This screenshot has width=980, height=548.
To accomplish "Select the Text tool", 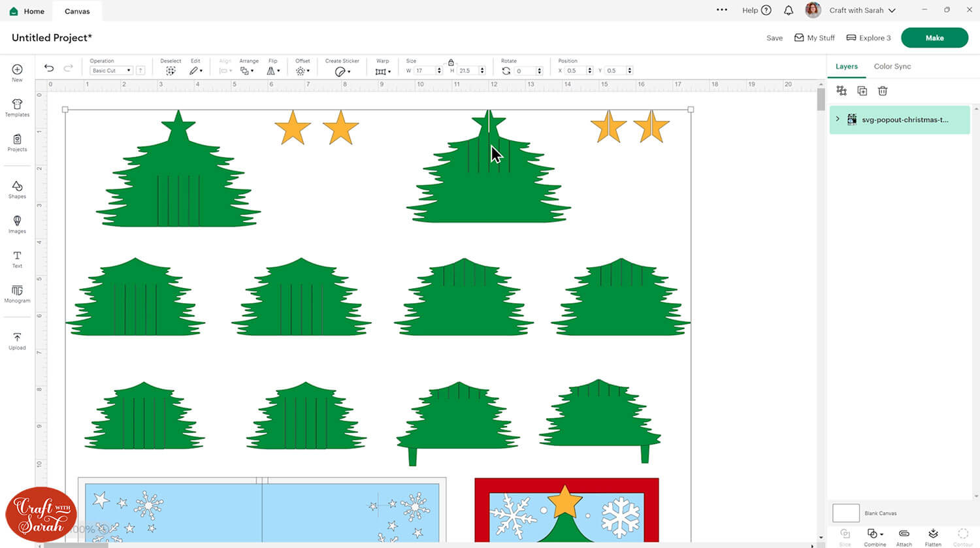I will coord(17,259).
